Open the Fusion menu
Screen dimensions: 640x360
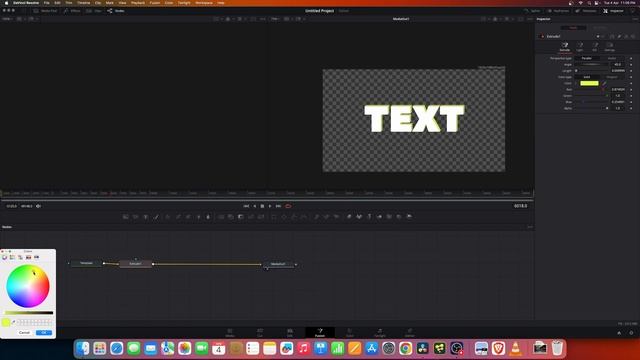[x=155, y=3]
